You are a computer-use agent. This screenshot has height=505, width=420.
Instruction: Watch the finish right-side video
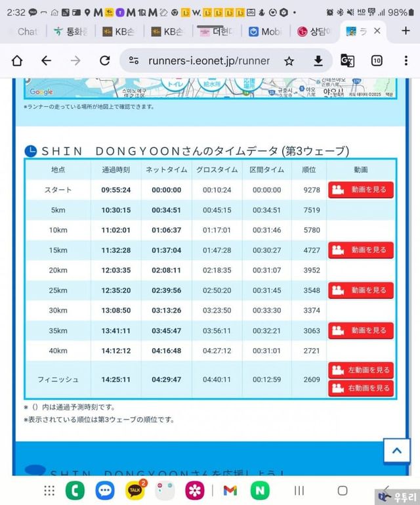point(361,388)
